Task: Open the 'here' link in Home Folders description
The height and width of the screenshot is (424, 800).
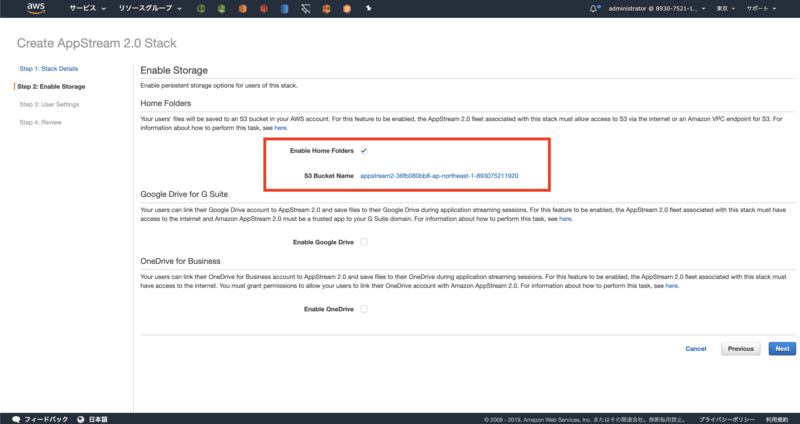Action: point(280,128)
